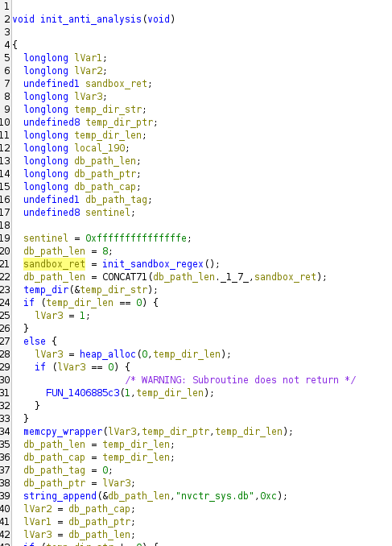Click the if lVar3 == 0 condition on line 29
The image size is (392, 546).
tap(82, 367)
